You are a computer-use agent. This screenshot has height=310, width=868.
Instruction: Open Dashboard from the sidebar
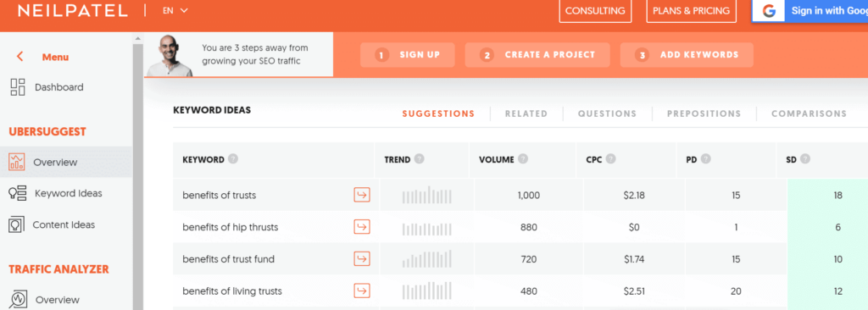click(59, 87)
